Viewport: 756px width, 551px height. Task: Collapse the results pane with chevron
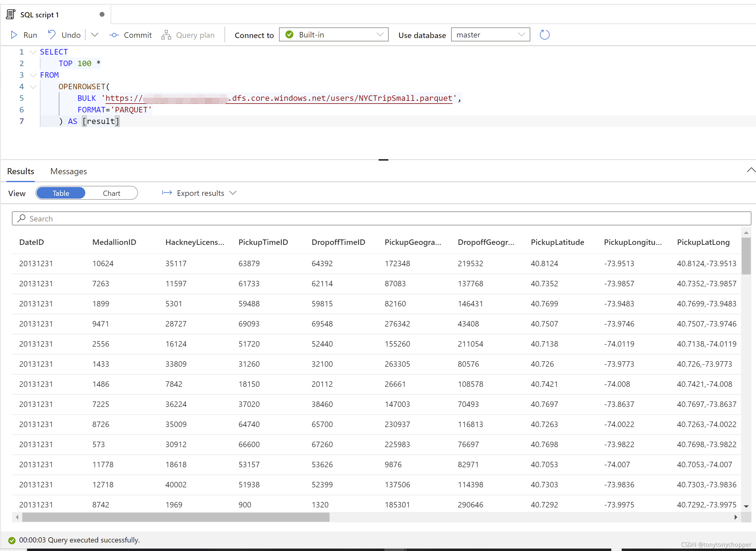(751, 170)
